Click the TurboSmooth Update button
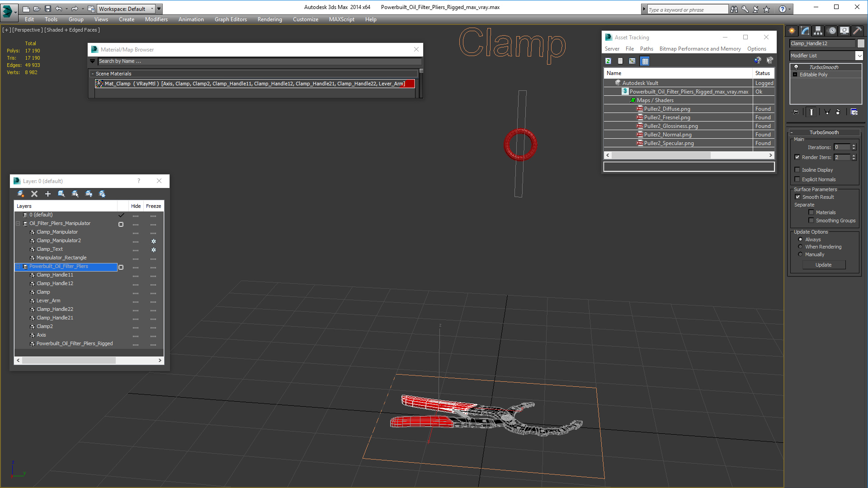868x488 pixels. click(x=824, y=265)
